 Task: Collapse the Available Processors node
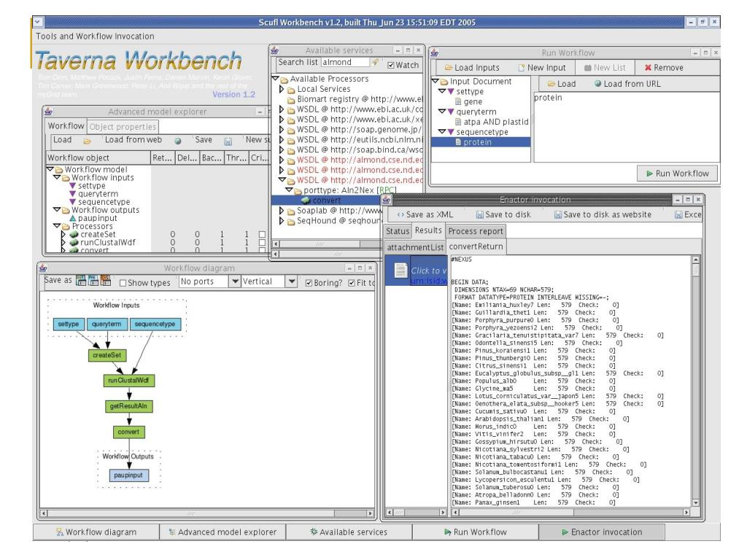(275, 78)
